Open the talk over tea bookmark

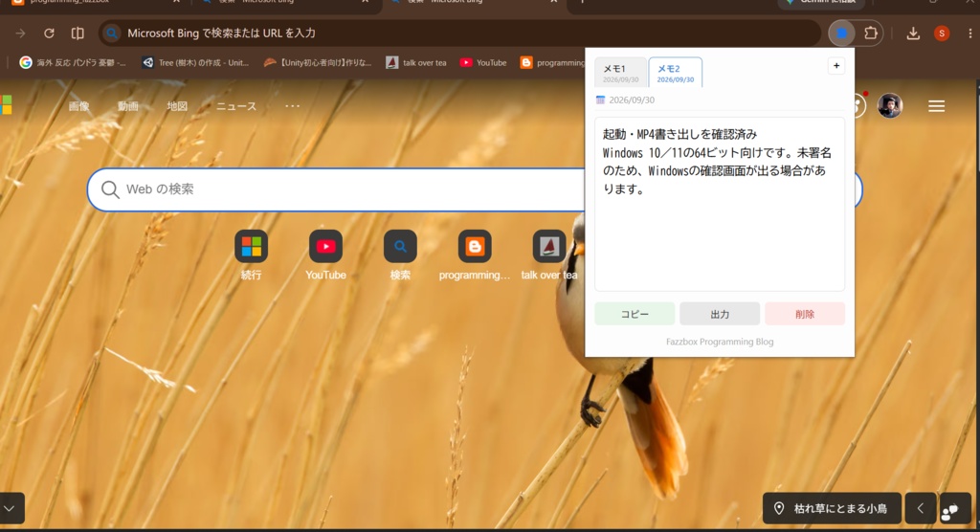[x=416, y=62]
